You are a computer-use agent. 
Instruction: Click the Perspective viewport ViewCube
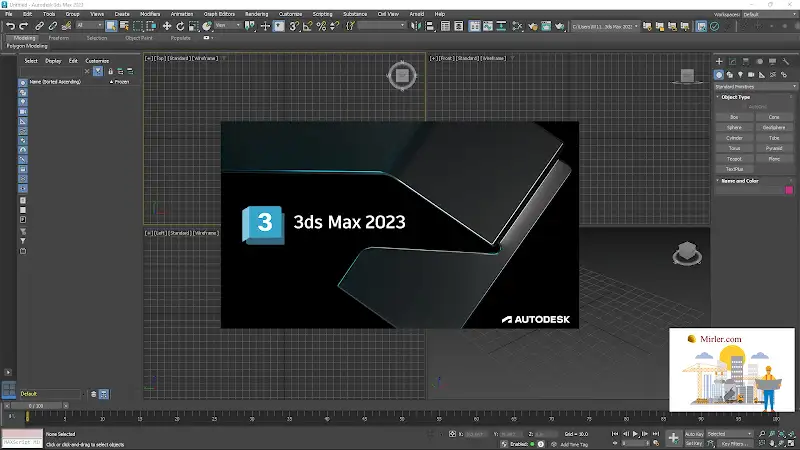pos(687,253)
